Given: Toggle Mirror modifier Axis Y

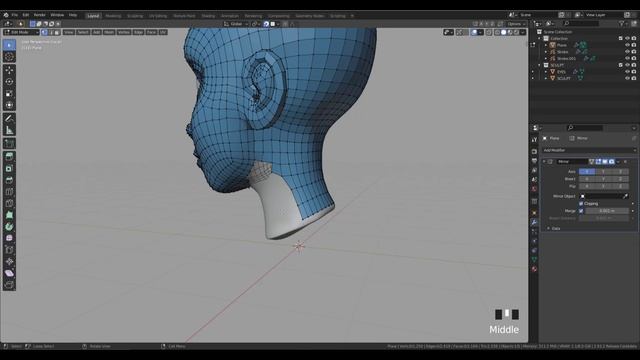Looking at the screenshot, I should [x=603, y=172].
